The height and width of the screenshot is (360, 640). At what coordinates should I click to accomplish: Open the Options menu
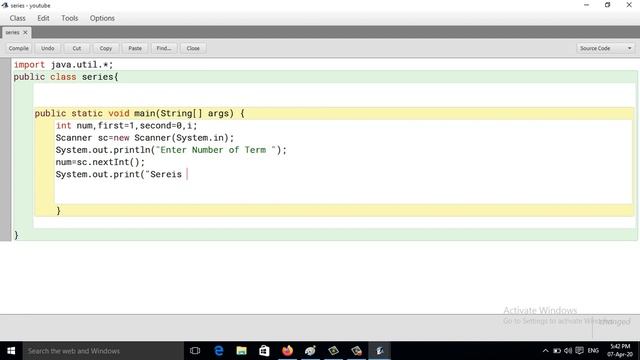pyautogui.click(x=102, y=18)
